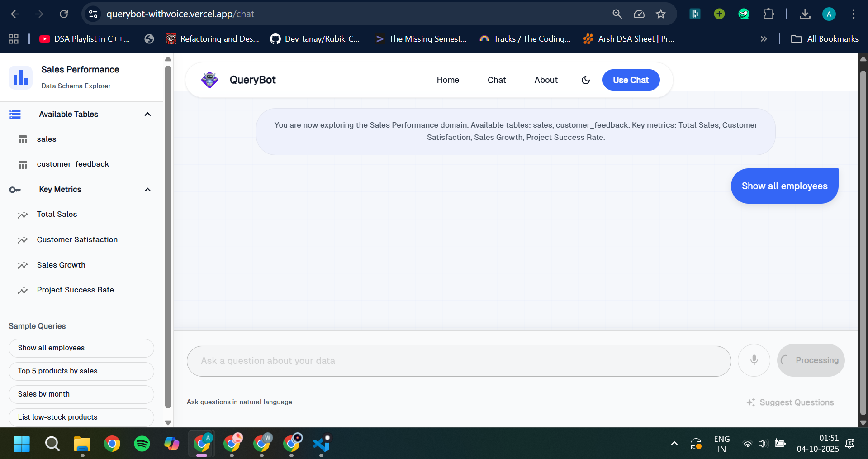The width and height of the screenshot is (868, 459).
Task: Open File Explorer from the taskbar
Action: [x=82, y=444]
